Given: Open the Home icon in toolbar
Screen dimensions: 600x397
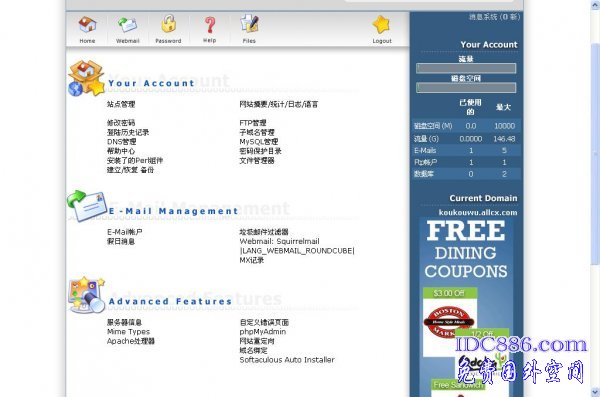Looking at the screenshot, I should (x=87, y=25).
